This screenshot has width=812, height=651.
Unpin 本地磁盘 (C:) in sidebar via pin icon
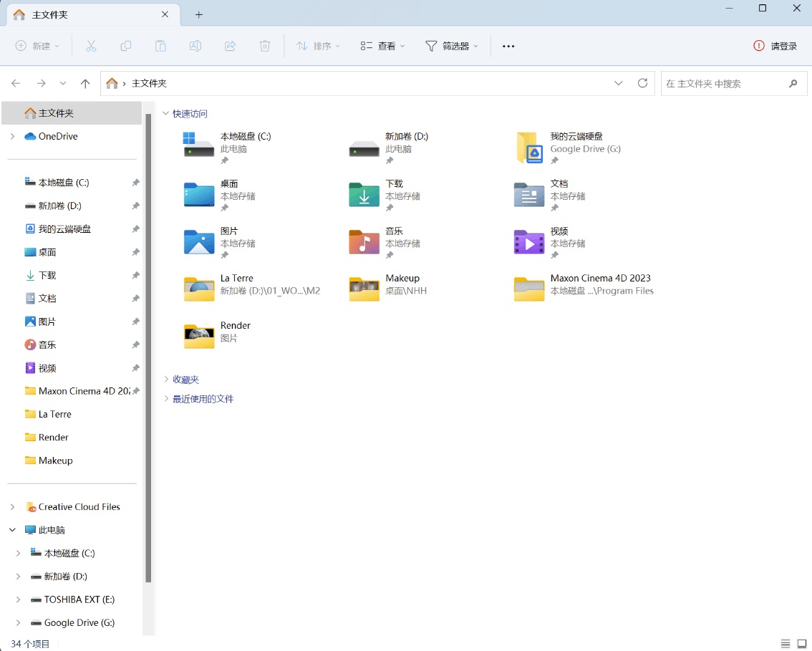[135, 183]
